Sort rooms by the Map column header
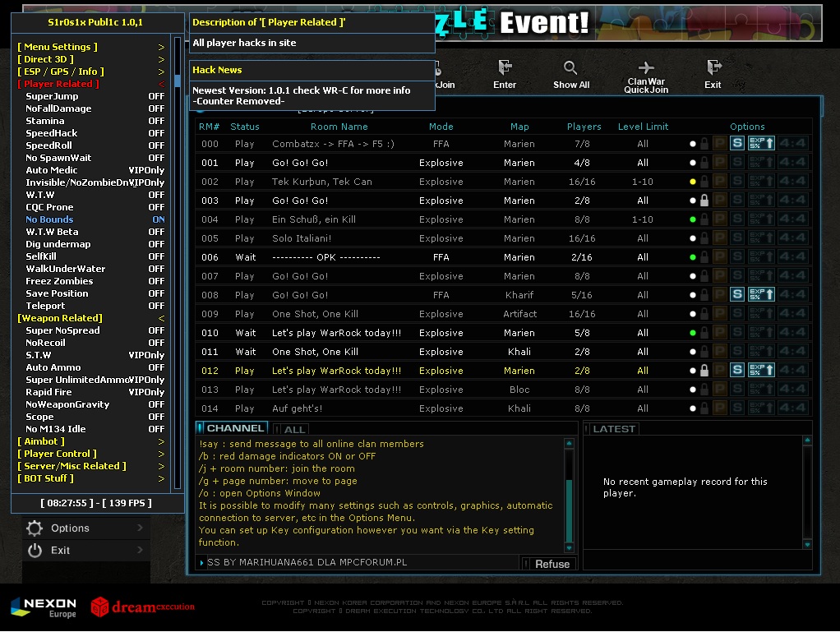This screenshot has height=632, width=840. (x=519, y=127)
